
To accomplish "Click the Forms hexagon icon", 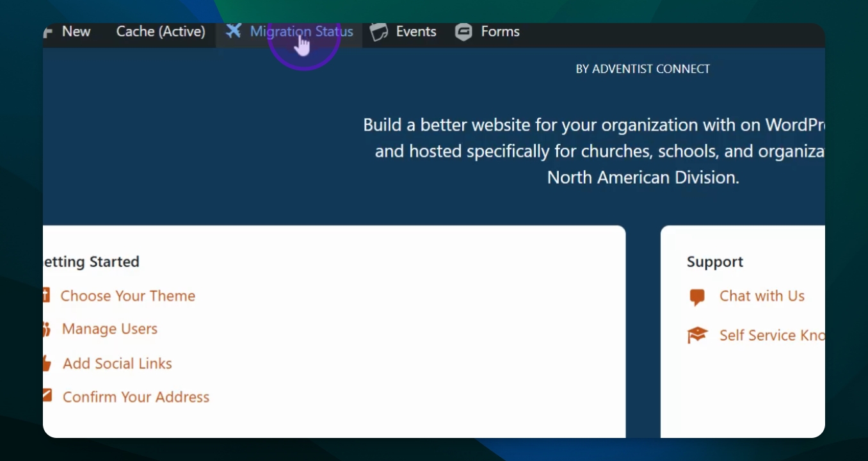I will pyautogui.click(x=463, y=32).
